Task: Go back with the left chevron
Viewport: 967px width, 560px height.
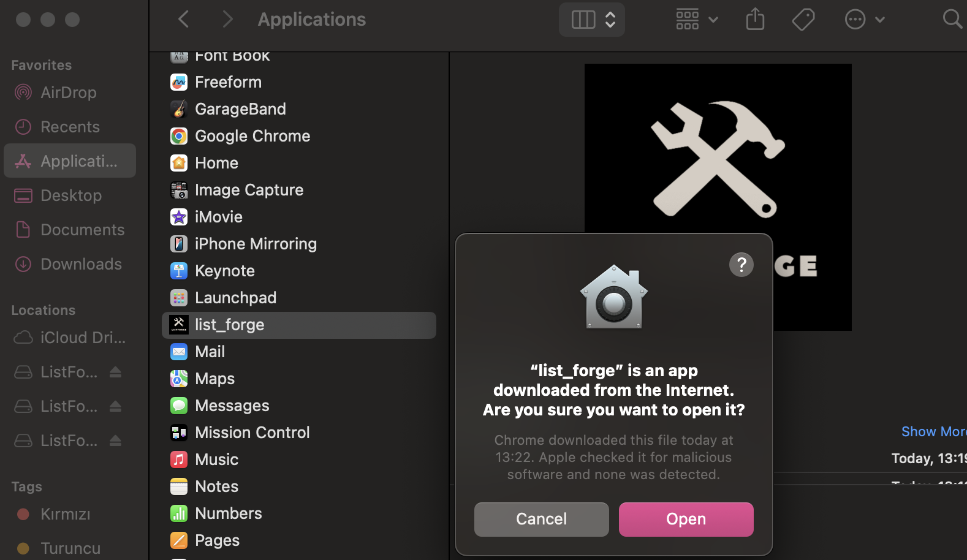Action: click(x=183, y=19)
